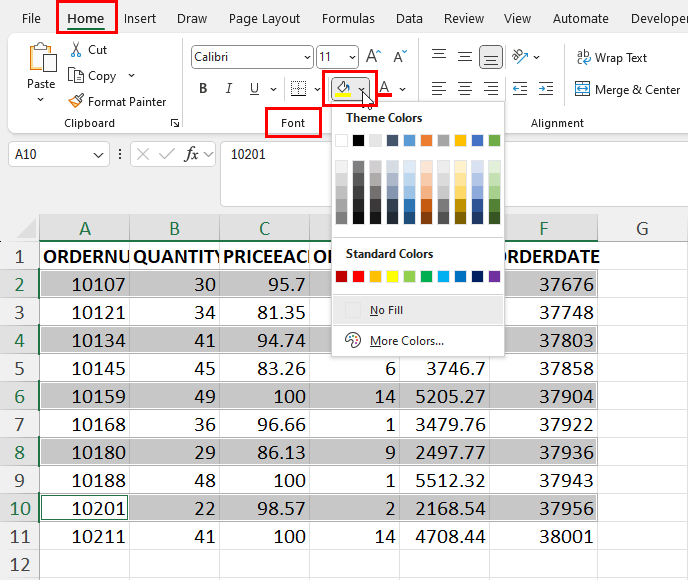Screen dimensions: 688x580
Task: Expand the formula bar function dropdown arrow
Action: [208, 154]
